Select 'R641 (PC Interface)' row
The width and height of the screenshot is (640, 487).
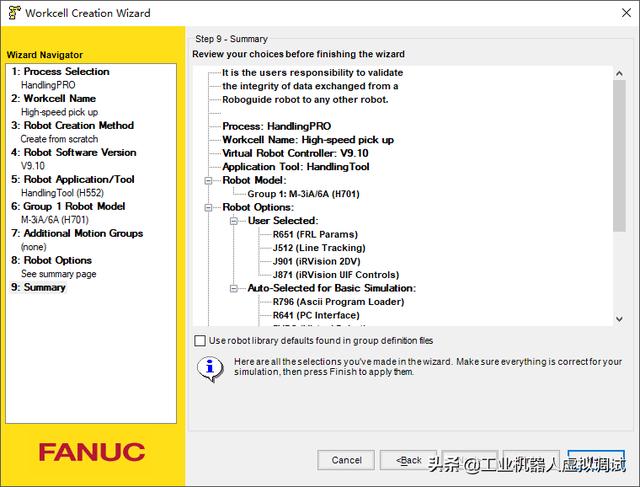[x=316, y=315]
